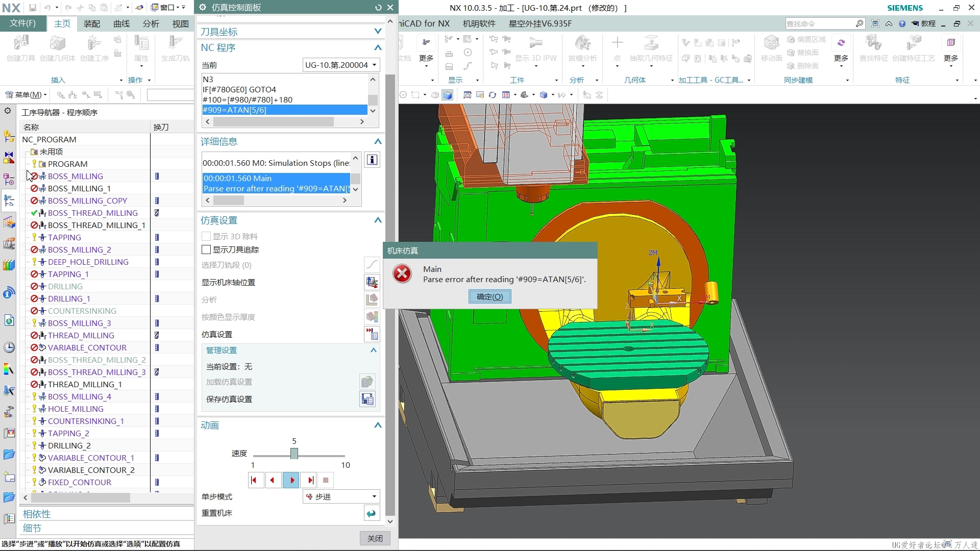
Task: Click OK in the machine simulation error dialog
Action: pyautogui.click(x=489, y=296)
